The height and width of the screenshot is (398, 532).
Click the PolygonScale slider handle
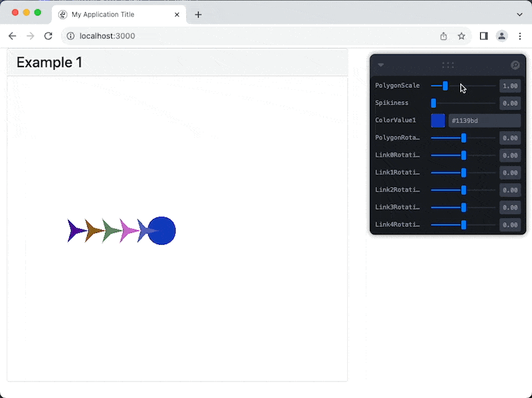point(445,86)
